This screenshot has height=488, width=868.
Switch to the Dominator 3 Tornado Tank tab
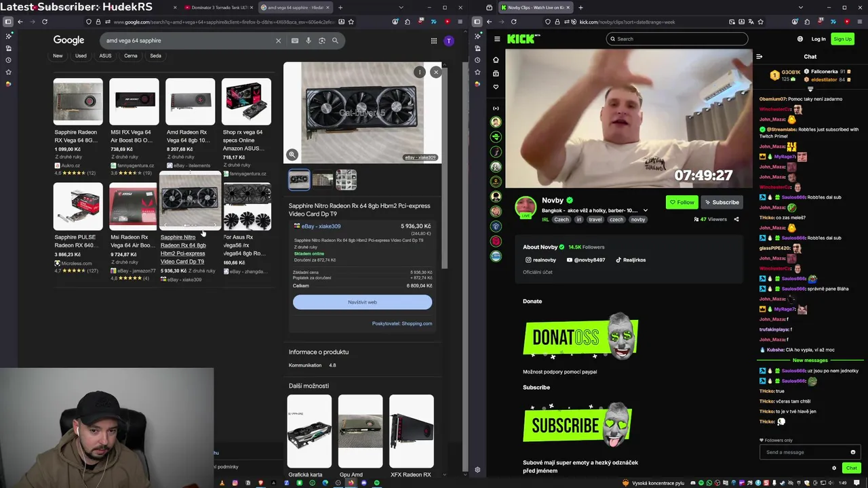pyautogui.click(x=220, y=7)
